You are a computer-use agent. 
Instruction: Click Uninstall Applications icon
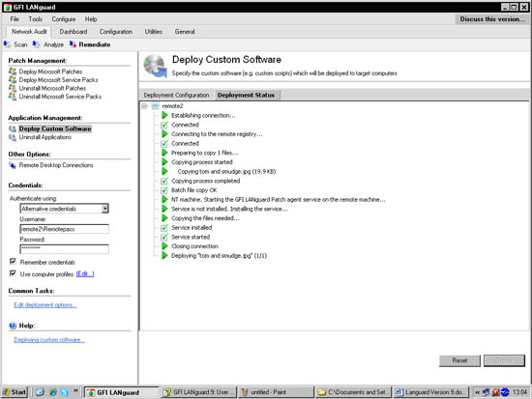pos(13,137)
